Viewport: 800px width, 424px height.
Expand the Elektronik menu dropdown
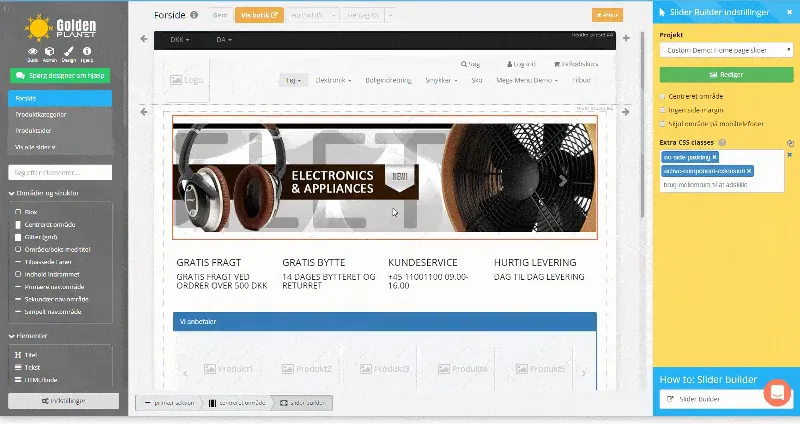pos(333,80)
